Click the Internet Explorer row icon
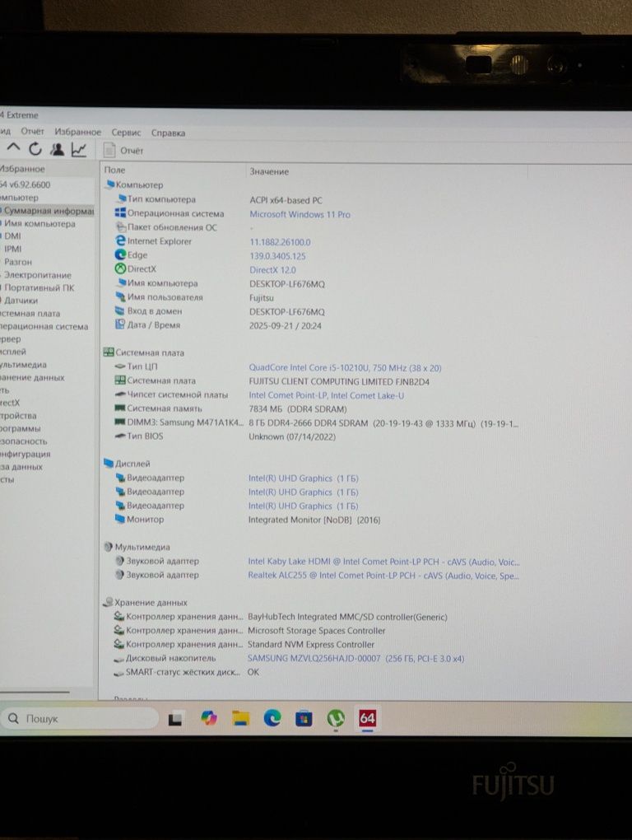Viewport: 632px width, 840px height. [x=120, y=241]
